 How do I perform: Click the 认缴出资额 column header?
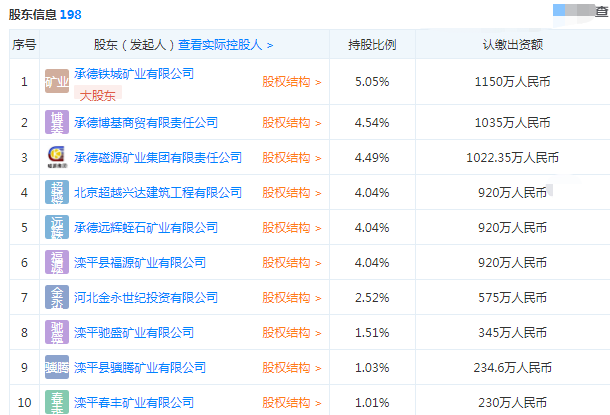(x=513, y=45)
